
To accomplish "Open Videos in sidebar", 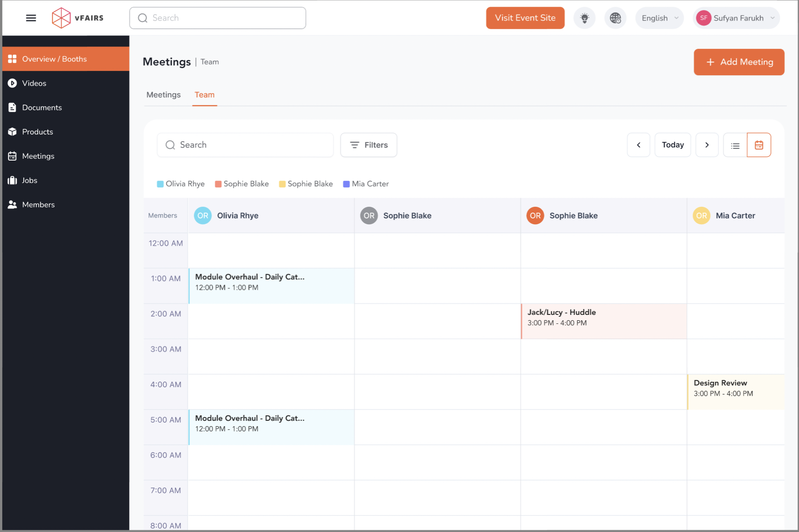I will pyautogui.click(x=34, y=83).
